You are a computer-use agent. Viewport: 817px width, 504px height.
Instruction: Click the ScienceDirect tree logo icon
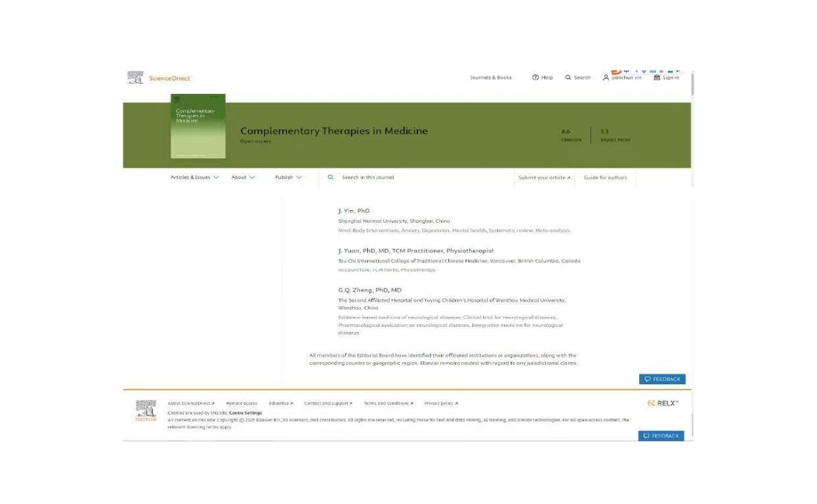coord(135,77)
